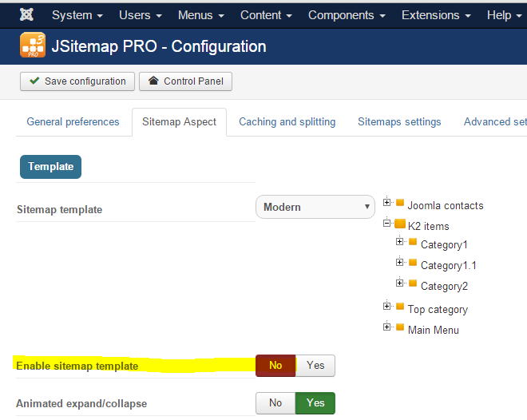
Task: Collapse the K2 items tree node
Action: pos(386,223)
